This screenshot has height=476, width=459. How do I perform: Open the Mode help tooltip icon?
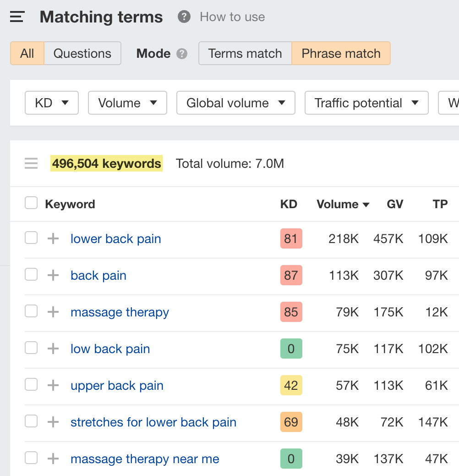pyautogui.click(x=182, y=54)
